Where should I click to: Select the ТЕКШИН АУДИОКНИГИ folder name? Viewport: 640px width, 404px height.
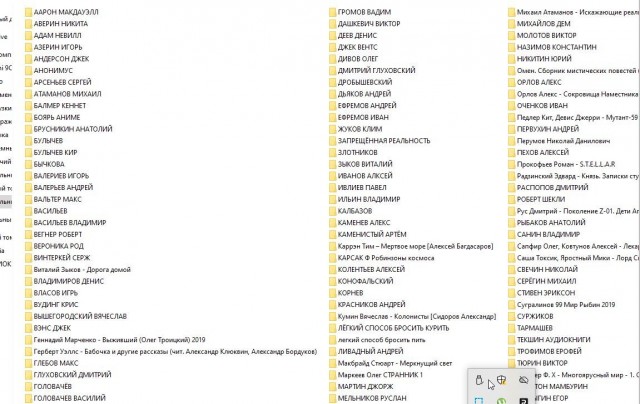coord(553,340)
